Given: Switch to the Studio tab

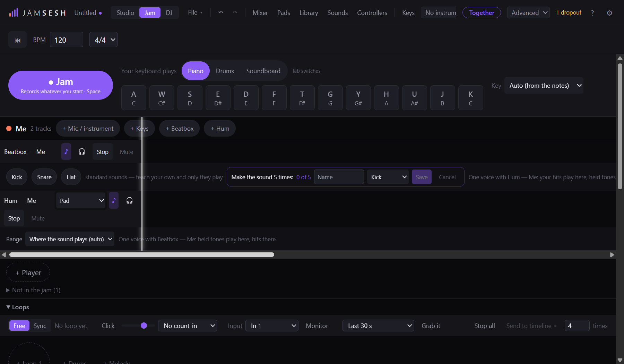Looking at the screenshot, I should 125,13.
